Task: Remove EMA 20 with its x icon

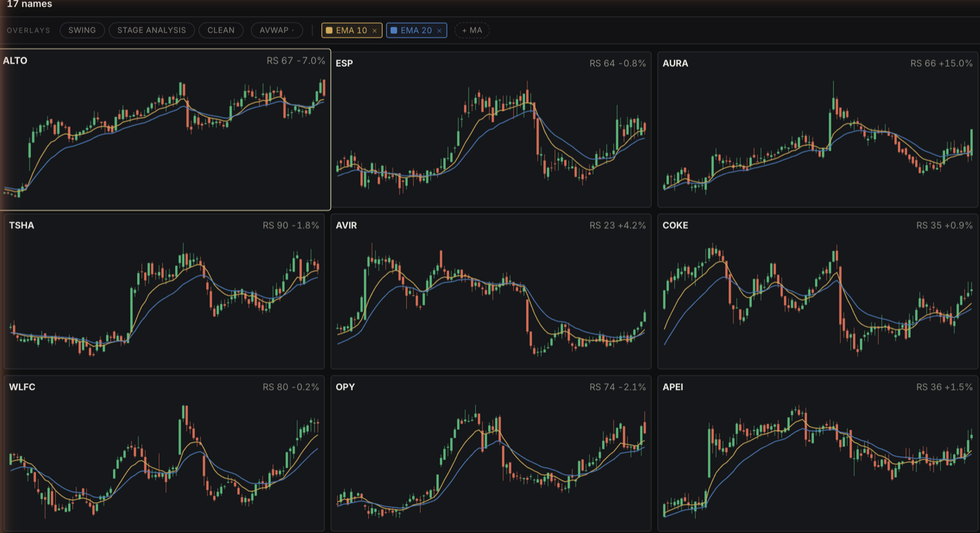Action: click(x=439, y=31)
